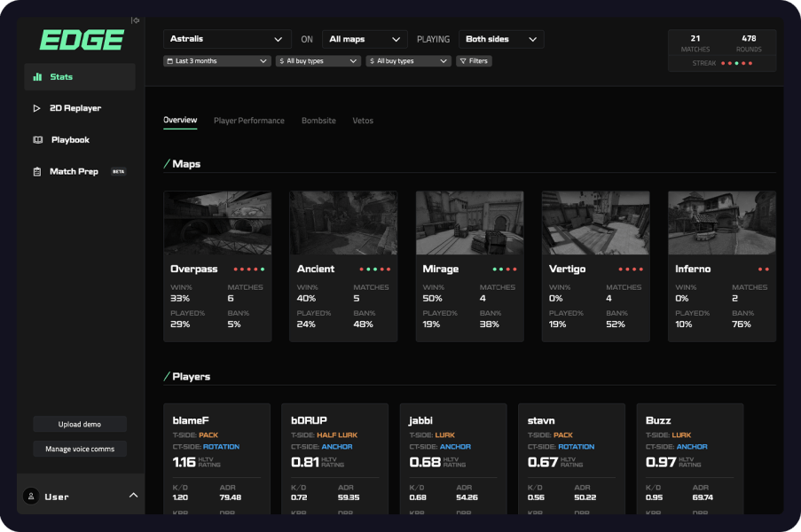This screenshot has width=801, height=532.
Task: Click the Playbook book icon
Action: pyautogui.click(x=37, y=140)
